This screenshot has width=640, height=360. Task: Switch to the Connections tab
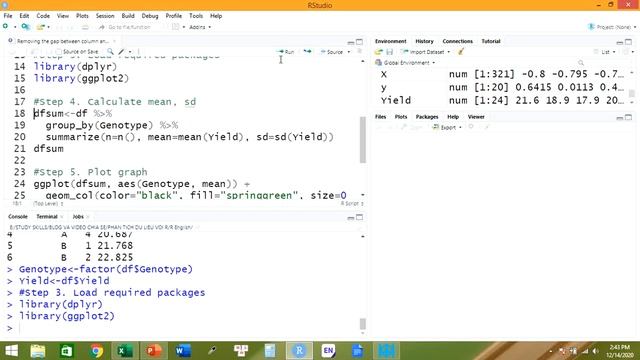pyautogui.click(x=458, y=41)
